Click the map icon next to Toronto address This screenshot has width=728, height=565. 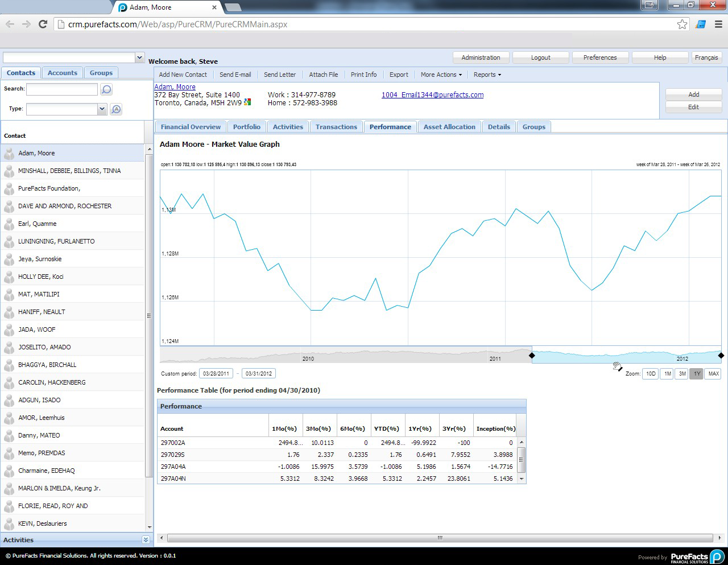pyautogui.click(x=247, y=102)
